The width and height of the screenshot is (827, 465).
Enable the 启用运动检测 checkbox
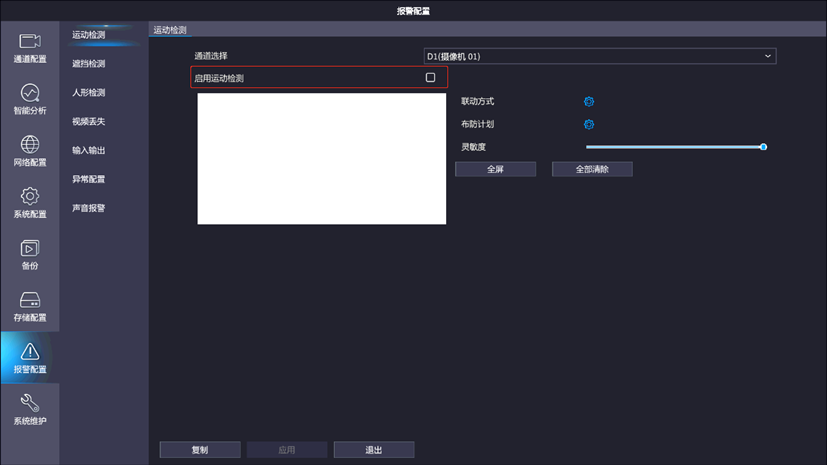pyautogui.click(x=430, y=78)
